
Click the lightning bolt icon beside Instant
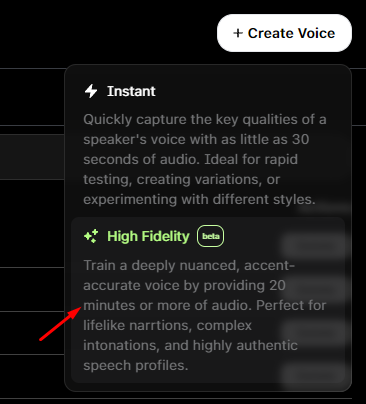tap(91, 91)
